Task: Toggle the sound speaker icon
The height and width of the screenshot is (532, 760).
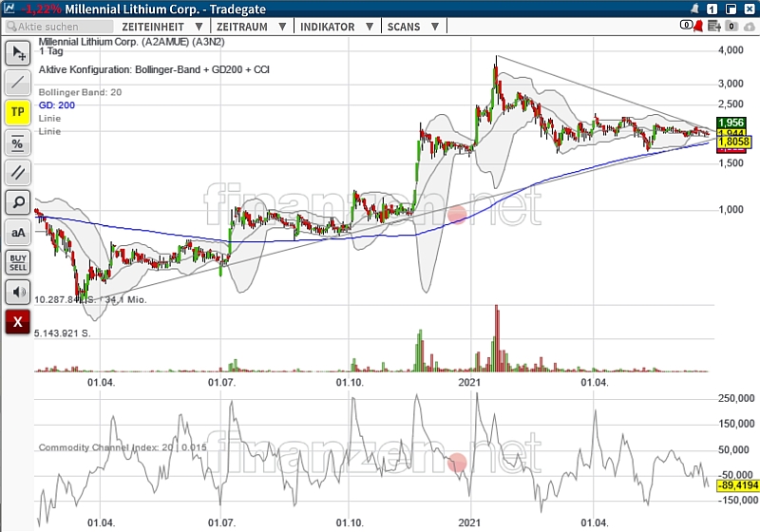Action: pyautogui.click(x=17, y=292)
